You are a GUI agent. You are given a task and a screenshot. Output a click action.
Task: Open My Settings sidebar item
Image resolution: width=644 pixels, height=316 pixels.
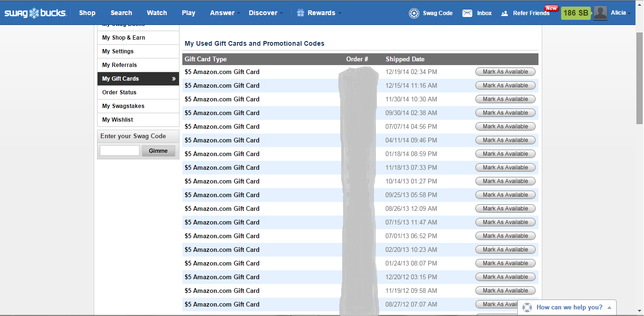tap(138, 51)
